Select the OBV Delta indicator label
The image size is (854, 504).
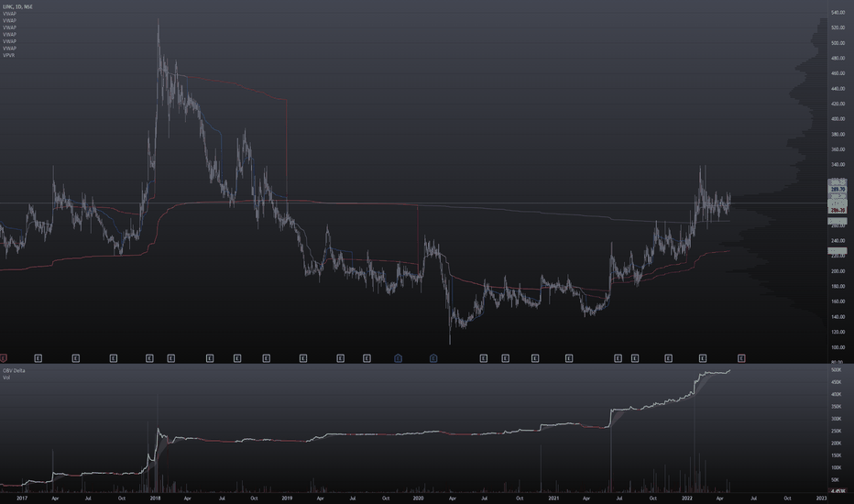pos(14,370)
